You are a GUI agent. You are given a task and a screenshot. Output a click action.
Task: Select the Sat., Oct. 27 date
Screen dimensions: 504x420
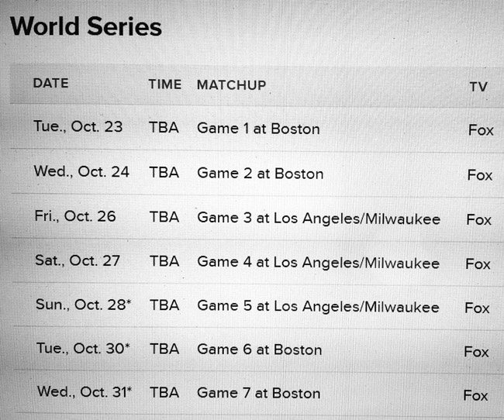78,260
